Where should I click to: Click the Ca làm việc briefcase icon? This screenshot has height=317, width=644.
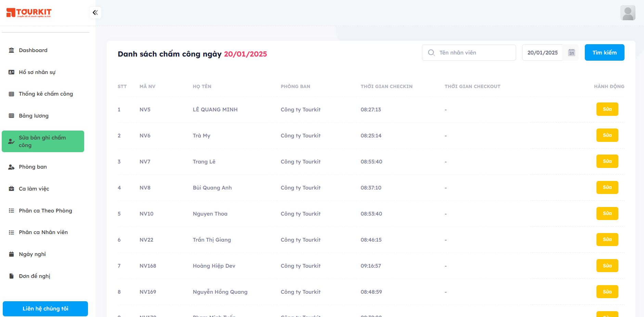click(x=11, y=189)
